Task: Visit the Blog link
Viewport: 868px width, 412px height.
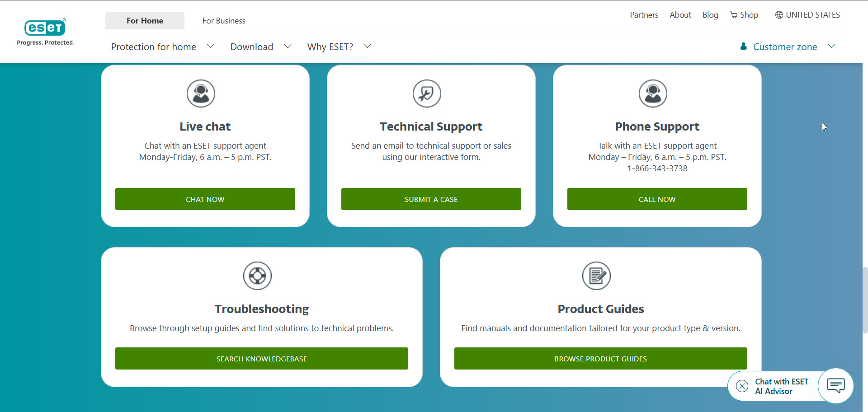Action: [x=710, y=15]
